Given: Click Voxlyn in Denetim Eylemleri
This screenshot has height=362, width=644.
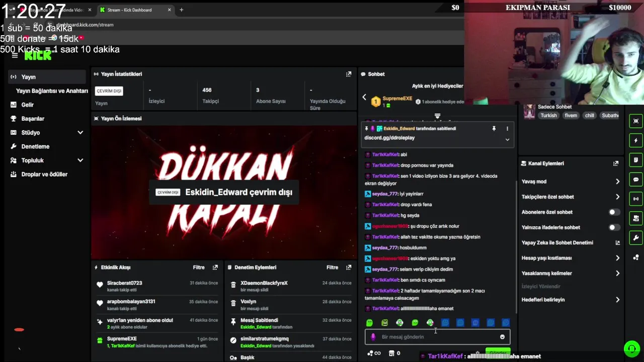Looking at the screenshot, I should 249,302.
